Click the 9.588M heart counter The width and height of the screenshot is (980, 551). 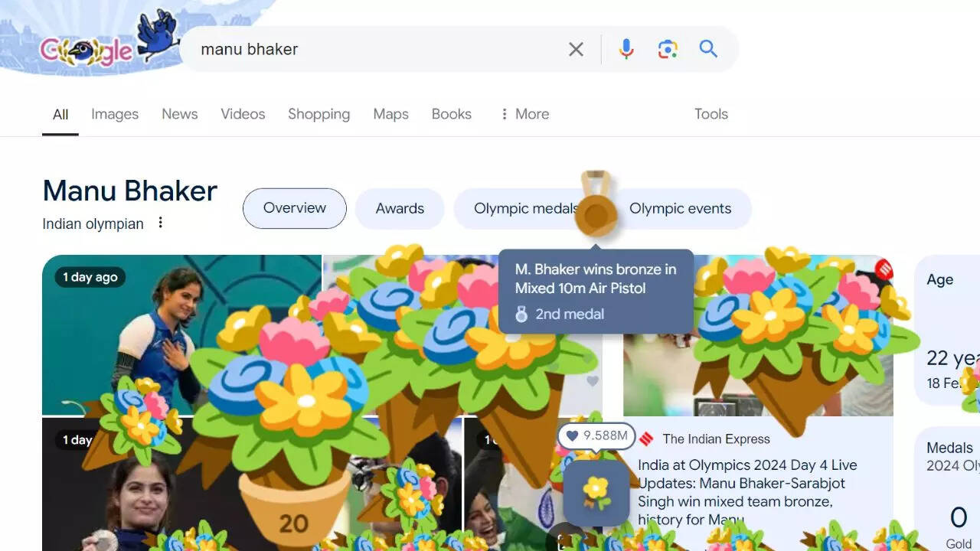tap(596, 435)
